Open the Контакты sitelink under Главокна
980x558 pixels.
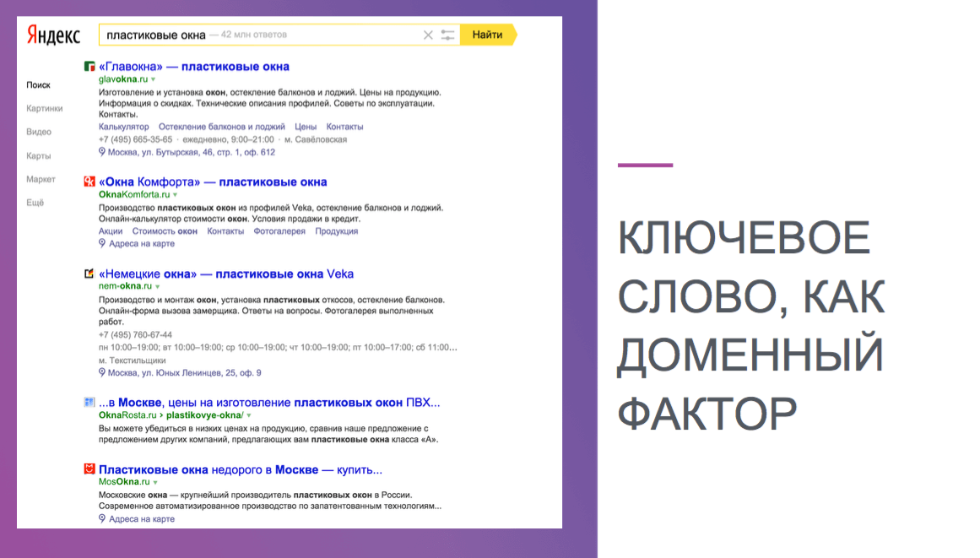pos(344,127)
